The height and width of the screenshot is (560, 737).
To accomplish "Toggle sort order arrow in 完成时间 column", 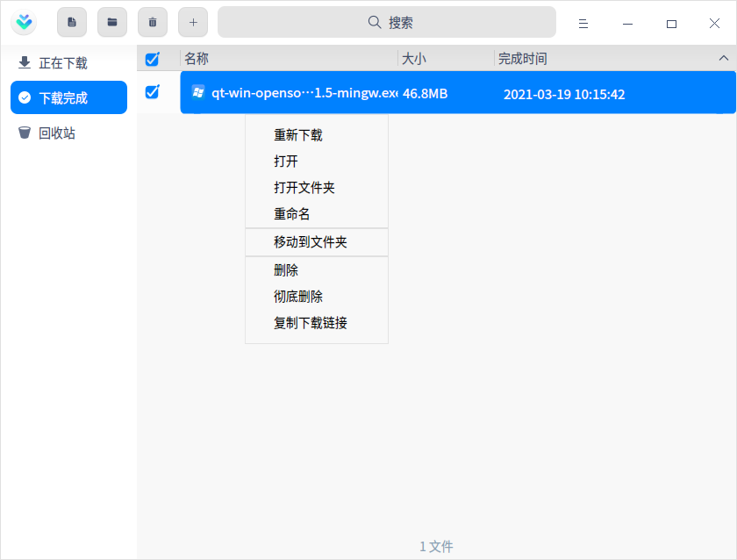I will coord(724,58).
